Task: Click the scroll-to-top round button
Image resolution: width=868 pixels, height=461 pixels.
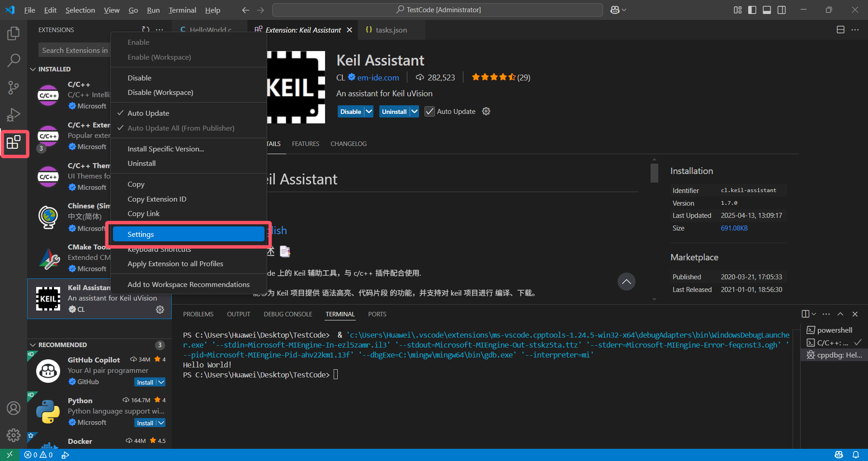Action: [627, 282]
